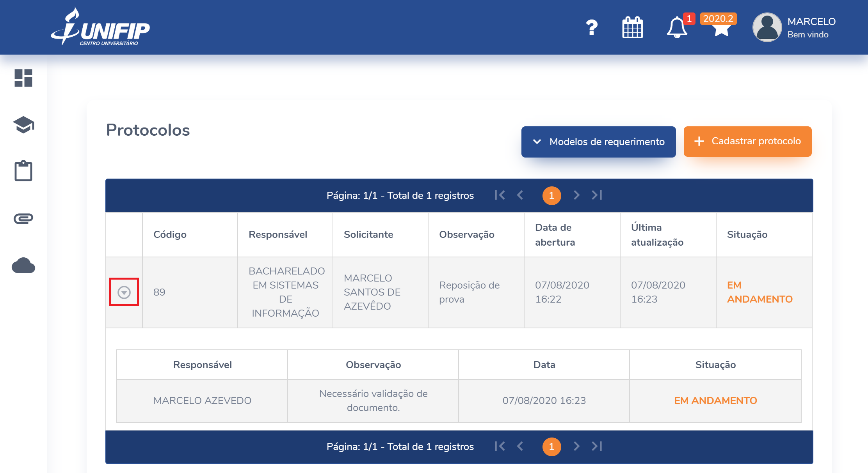The image size is (868, 473).
Task: Open the paperclip attachments icon
Action: [x=23, y=218]
